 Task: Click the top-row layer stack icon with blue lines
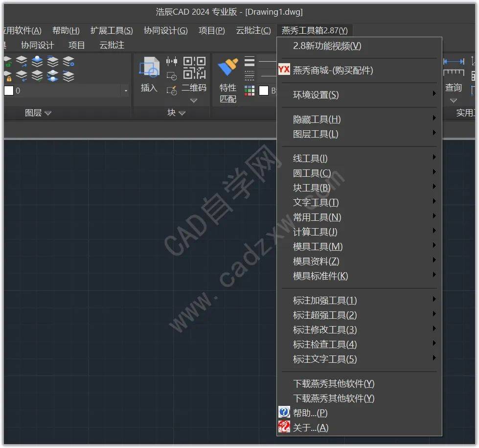[53, 62]
